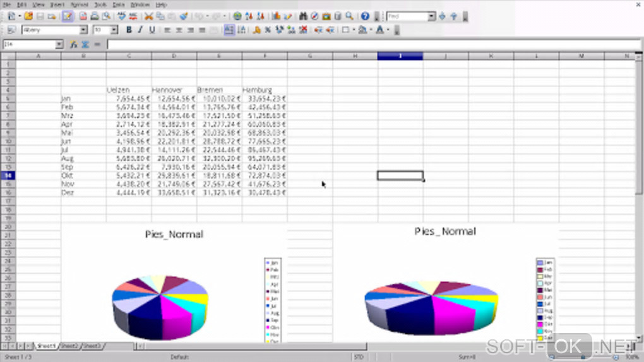Click the Font Color A icon
This screenshot has width=644, height=362.
380,30
